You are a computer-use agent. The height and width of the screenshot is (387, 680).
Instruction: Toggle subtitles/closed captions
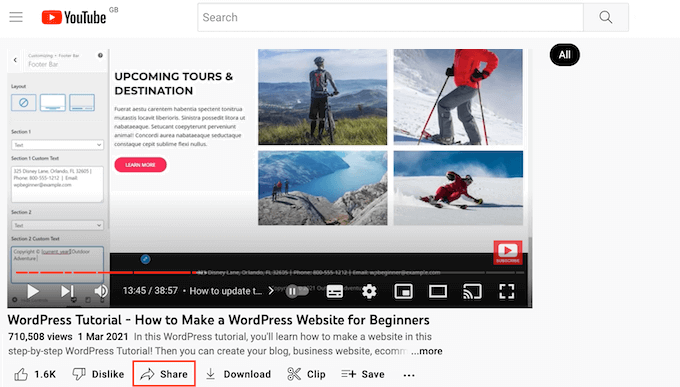pyautogui.click(x=334, y=291)
